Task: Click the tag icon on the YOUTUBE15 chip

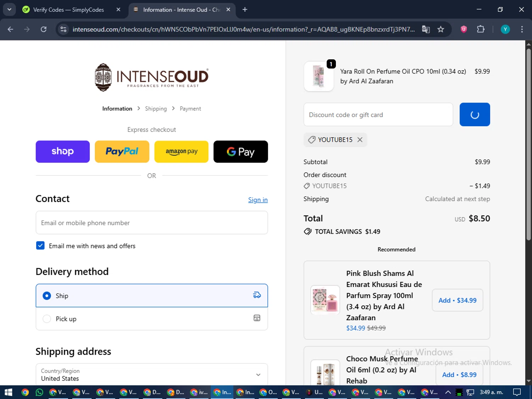Action: click(x=312, y=140)
